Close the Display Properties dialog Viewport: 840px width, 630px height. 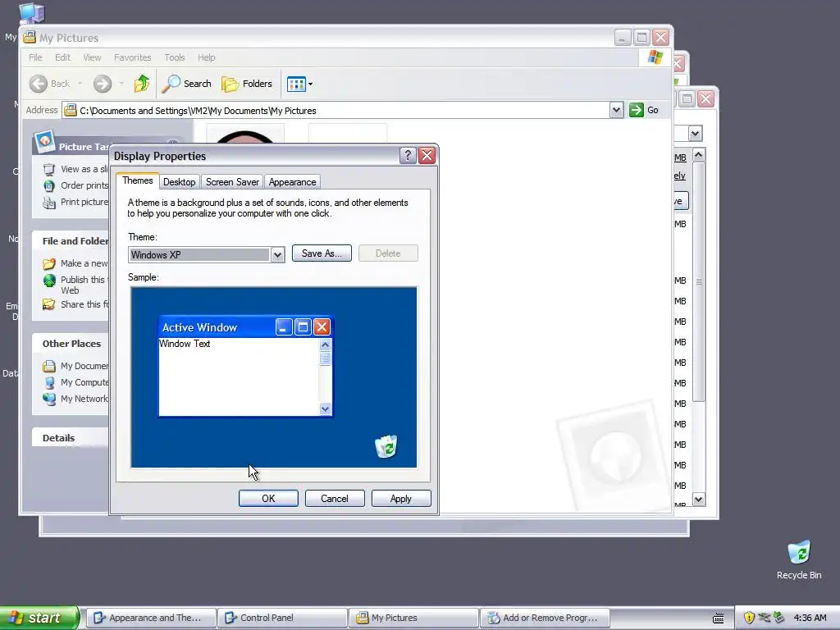[427, 156]
